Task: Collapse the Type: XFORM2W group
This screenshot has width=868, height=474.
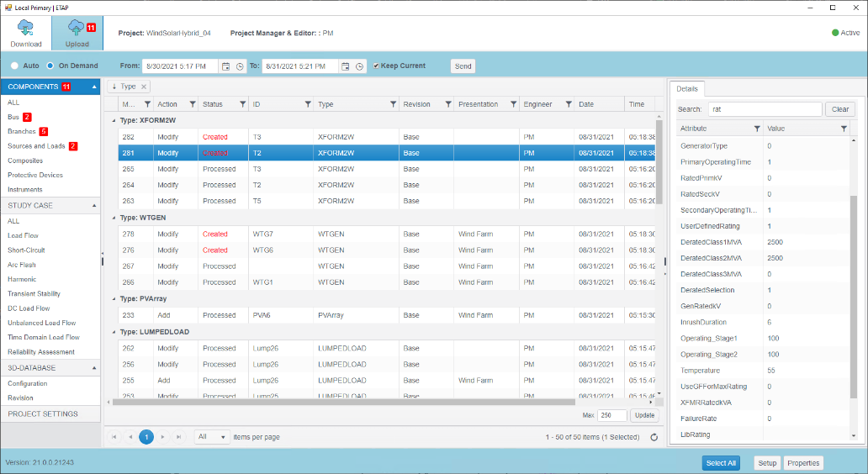Action: (114, 120)
